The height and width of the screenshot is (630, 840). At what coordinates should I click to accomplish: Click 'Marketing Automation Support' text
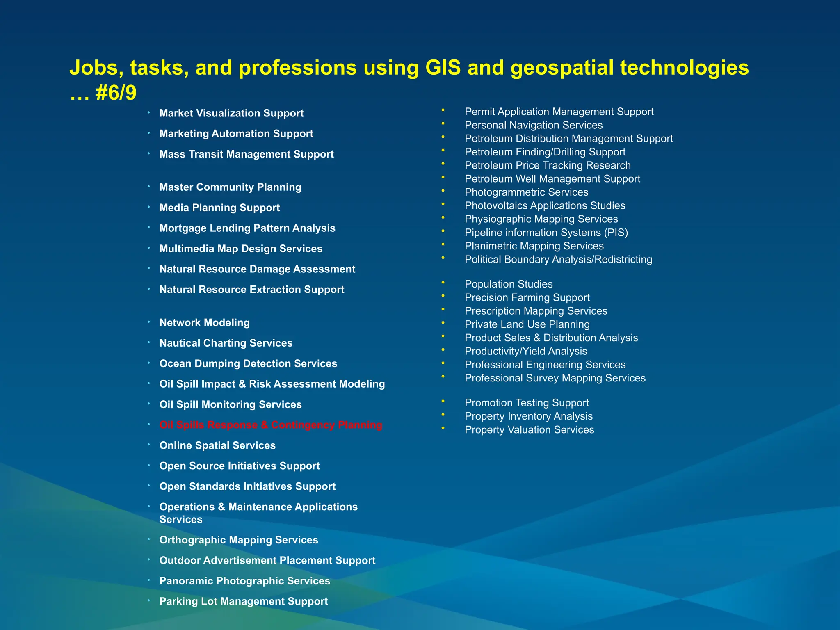(x=236, y=134)
